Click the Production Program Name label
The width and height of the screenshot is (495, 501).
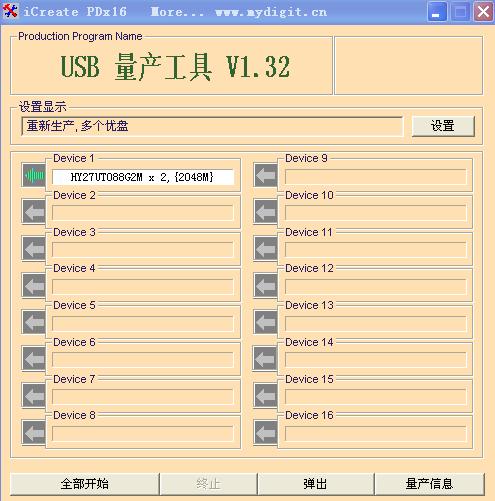point(80,36)
